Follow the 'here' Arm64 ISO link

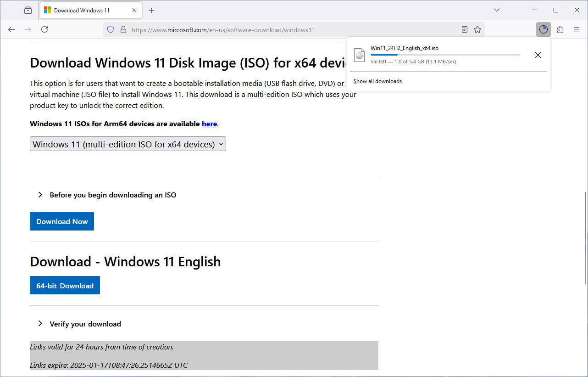tap(209, 124)
